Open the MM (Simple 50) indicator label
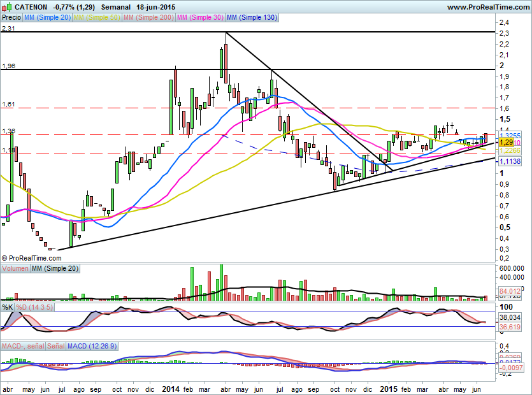The image size is (532, 395). tap(96, 18)
